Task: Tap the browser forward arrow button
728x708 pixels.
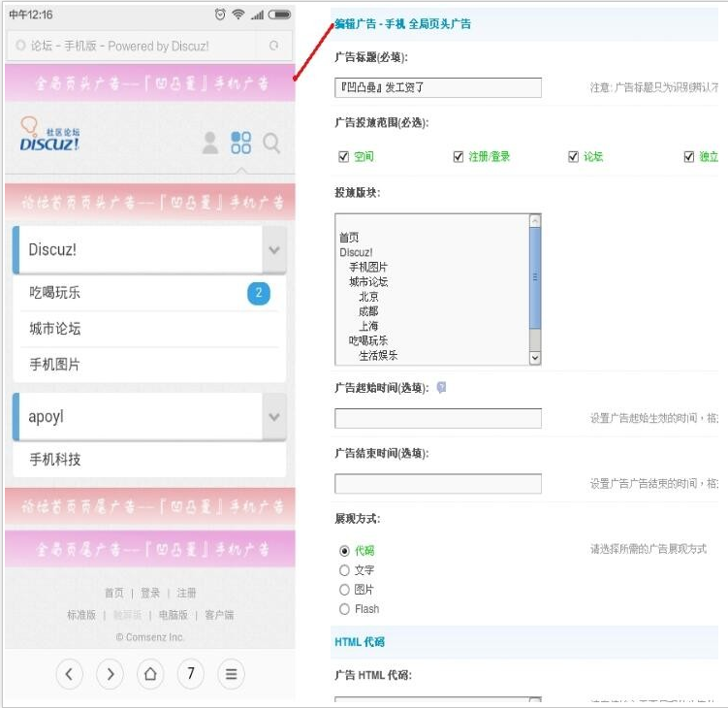Action: click(x=110, y=674)
